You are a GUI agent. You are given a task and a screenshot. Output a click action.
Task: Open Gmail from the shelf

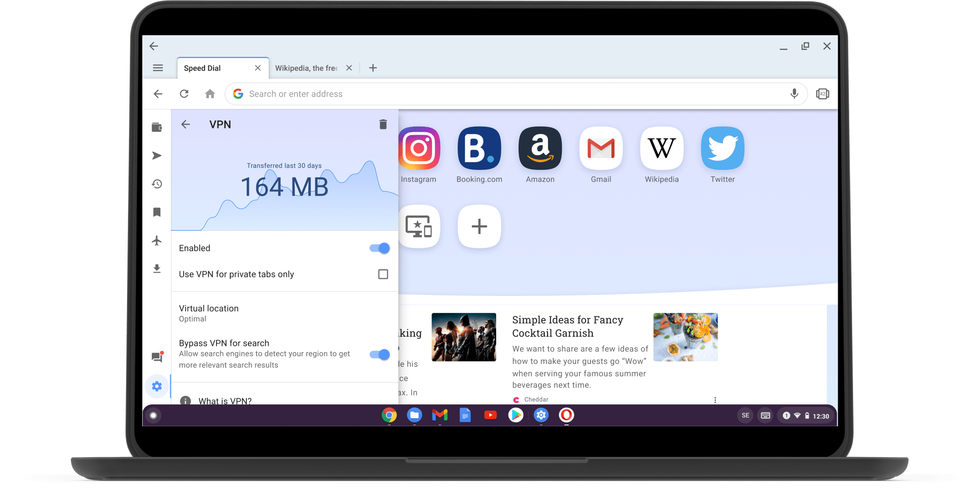[440, 415]
